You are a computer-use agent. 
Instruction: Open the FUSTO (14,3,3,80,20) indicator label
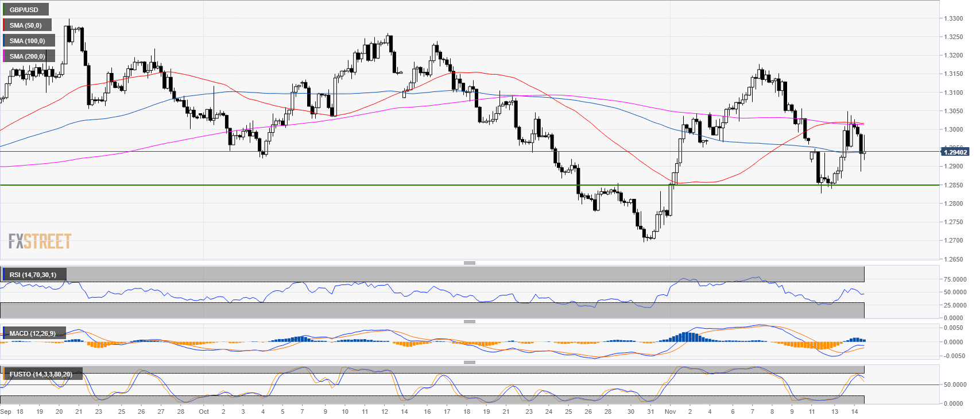41,374
